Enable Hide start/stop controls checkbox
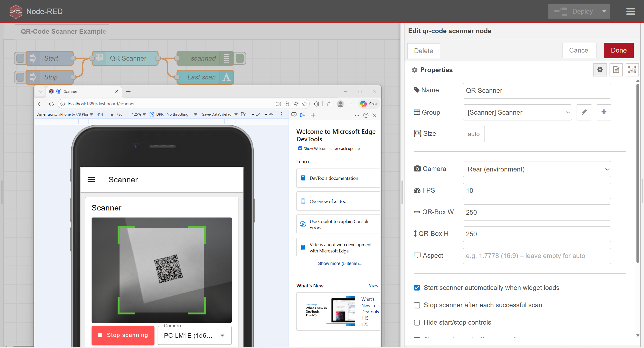Screen dimensions: 644x348 point(417,322)
